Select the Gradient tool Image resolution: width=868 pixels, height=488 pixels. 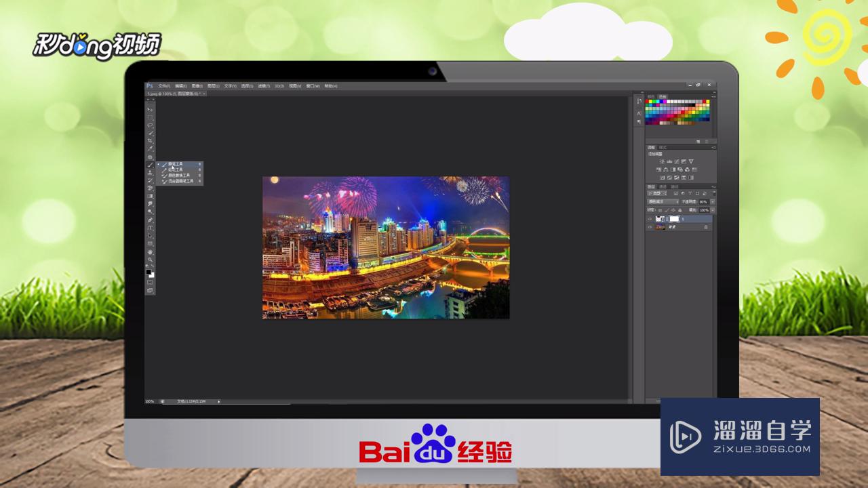pyautogui.click(x=150, y=196)
